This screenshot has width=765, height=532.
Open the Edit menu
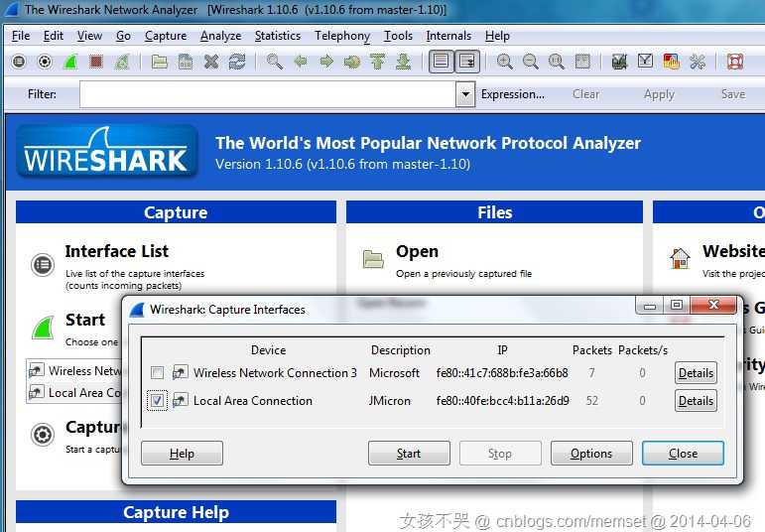54,36
